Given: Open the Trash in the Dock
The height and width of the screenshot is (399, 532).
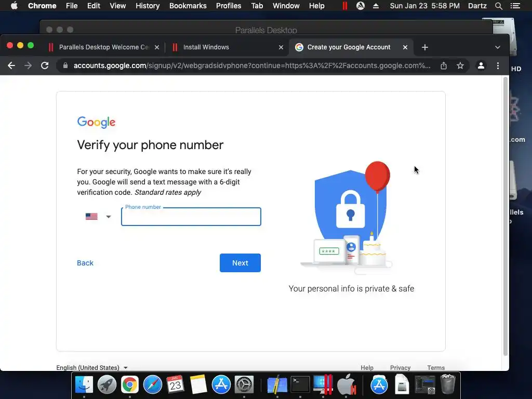Looking at the screenshot, I should click(448, 385).
